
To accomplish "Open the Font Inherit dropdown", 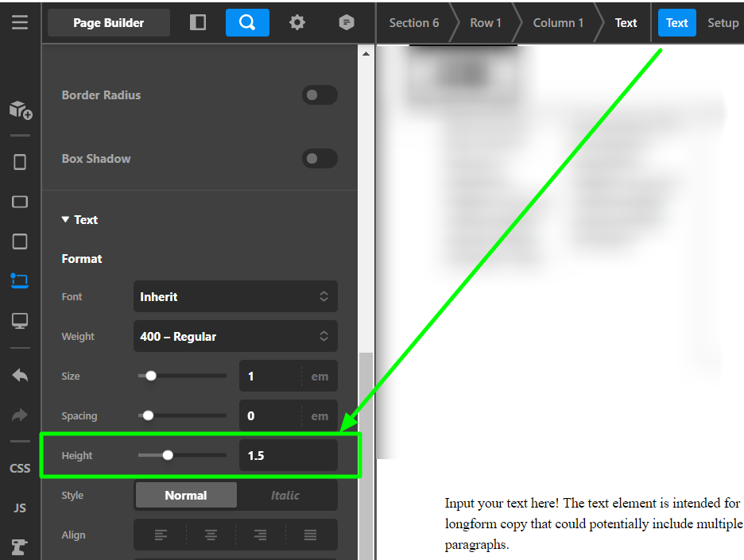I will coord(235,296).
